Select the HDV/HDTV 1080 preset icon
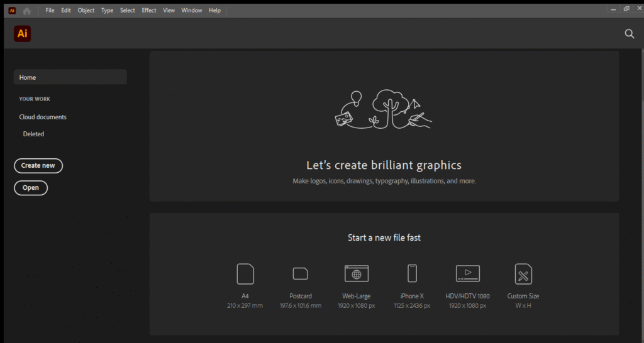Image resolution: width=644 pixels, height=343 pixels. (x=467, y=273)
